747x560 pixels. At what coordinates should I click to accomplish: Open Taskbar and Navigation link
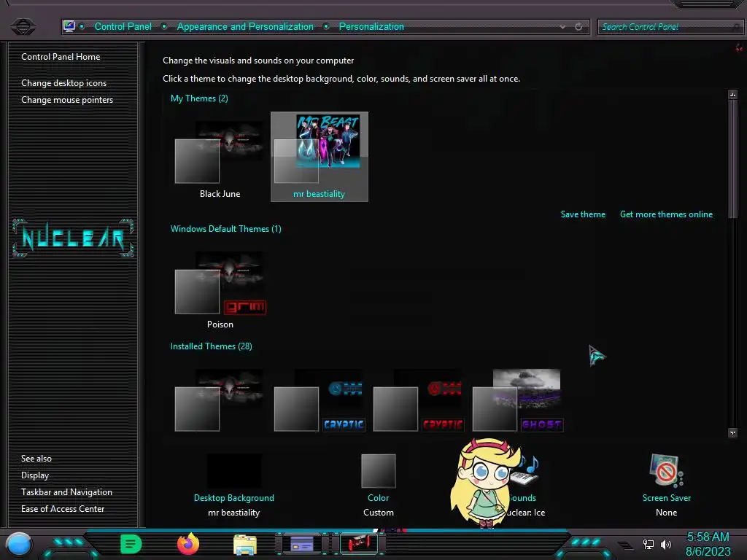pyautogui.click(x=66, y=492)
